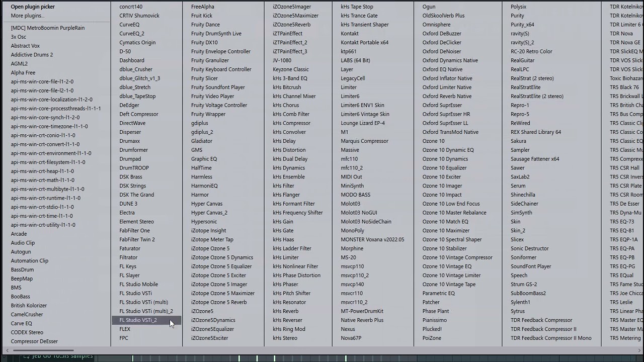Choose Plucked! instrument
Screen dimensions: 644x362
pos(432,329)
